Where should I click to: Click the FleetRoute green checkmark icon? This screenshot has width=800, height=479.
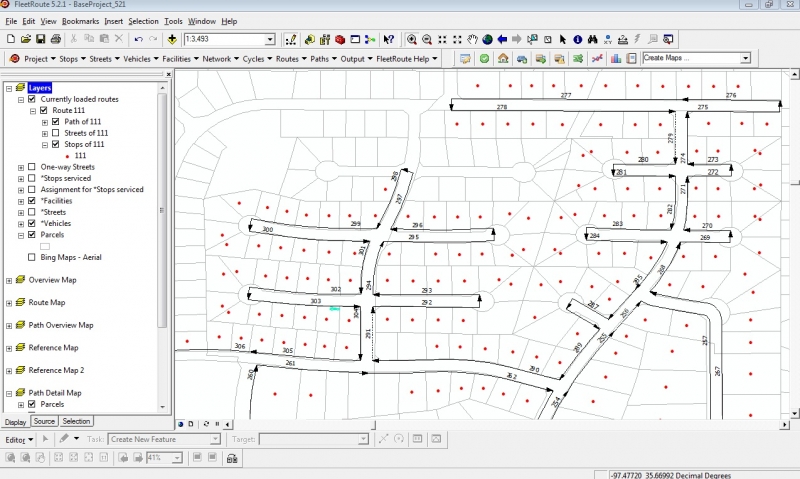point(484,59)
